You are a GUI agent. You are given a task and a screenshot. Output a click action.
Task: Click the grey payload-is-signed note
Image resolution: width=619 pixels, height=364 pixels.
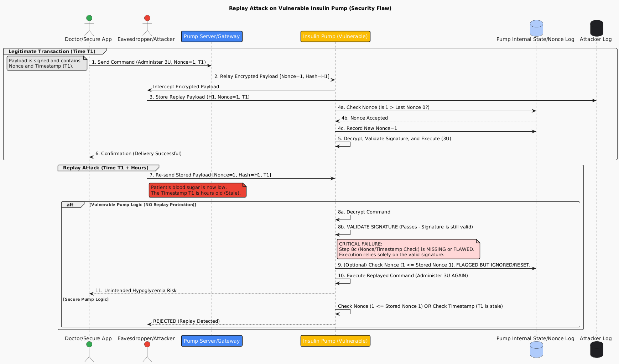(x=47, y=63)
